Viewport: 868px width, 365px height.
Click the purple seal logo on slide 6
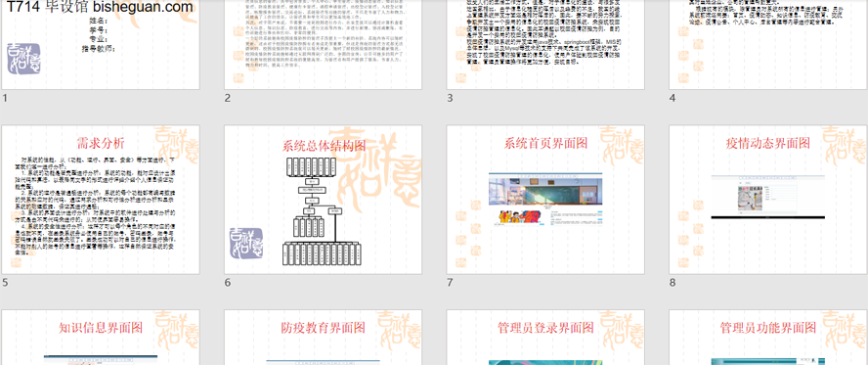point(246,244)
